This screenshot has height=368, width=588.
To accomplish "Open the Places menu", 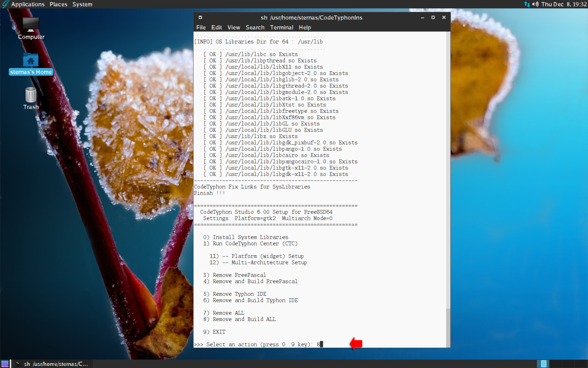I will [x=58, y=4].
